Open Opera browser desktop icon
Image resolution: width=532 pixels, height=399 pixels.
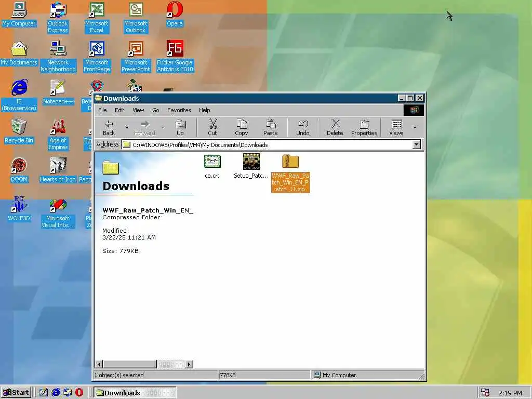pyautogui.click(x=175, y=14)
